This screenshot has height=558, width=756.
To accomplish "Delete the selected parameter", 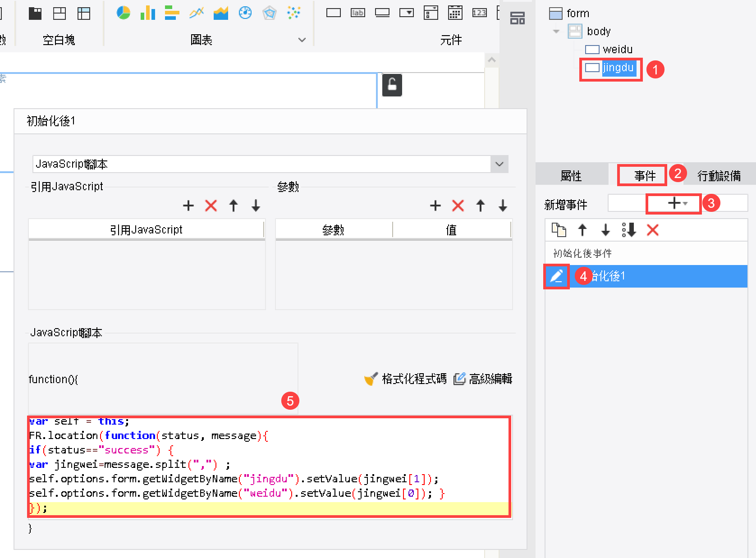I will (458, 206).
